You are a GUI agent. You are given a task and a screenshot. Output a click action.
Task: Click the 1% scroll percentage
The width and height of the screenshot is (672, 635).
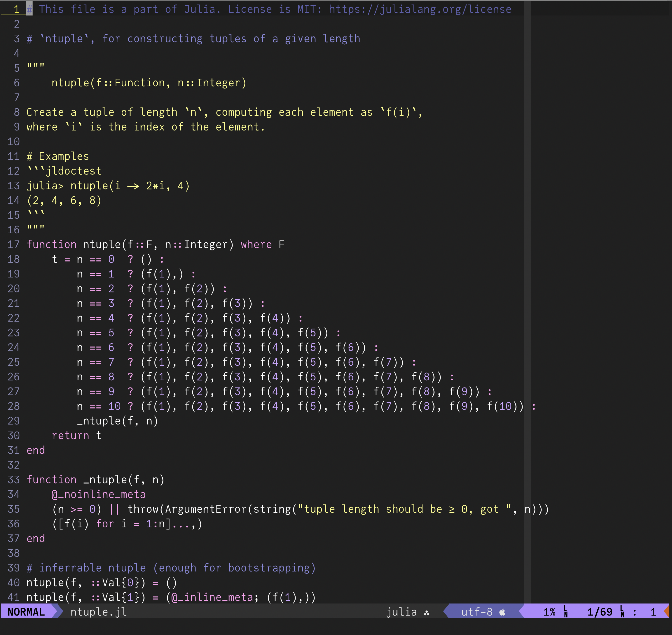pos(549,612)
